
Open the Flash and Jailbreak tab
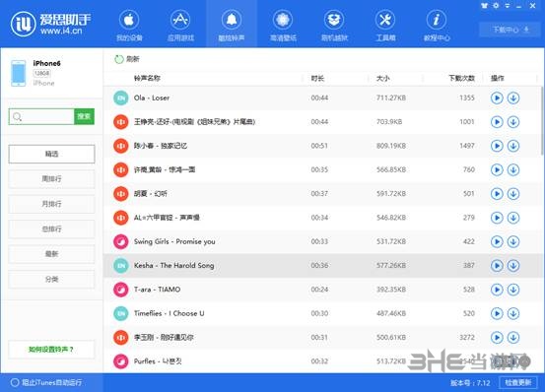click(334, 25)
